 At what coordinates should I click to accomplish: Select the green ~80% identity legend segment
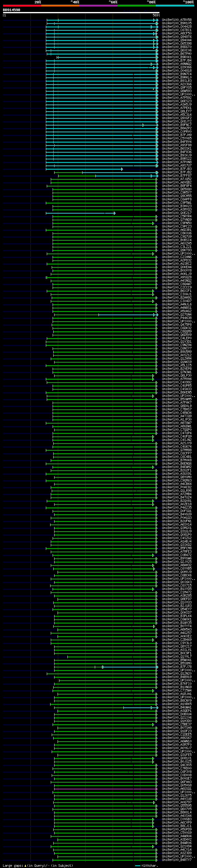[x=137, y=6]
